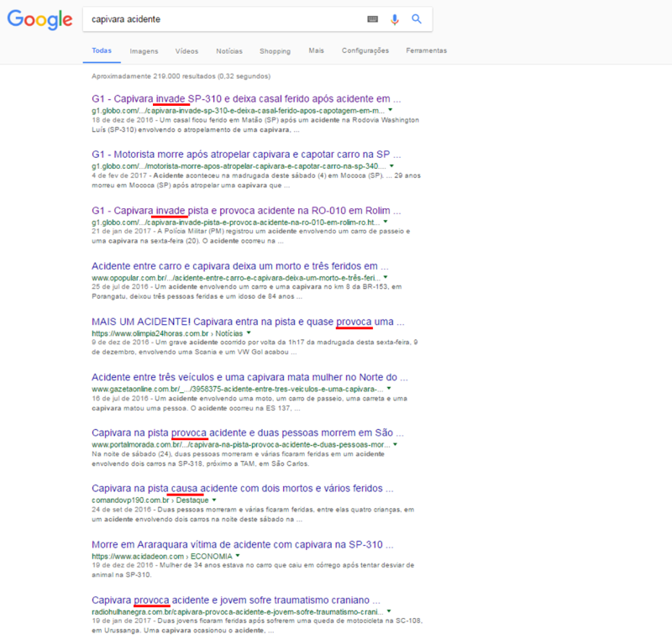Open the Mais menu
The height and width of the screenshot is (639, 672).
coord(317,50)
